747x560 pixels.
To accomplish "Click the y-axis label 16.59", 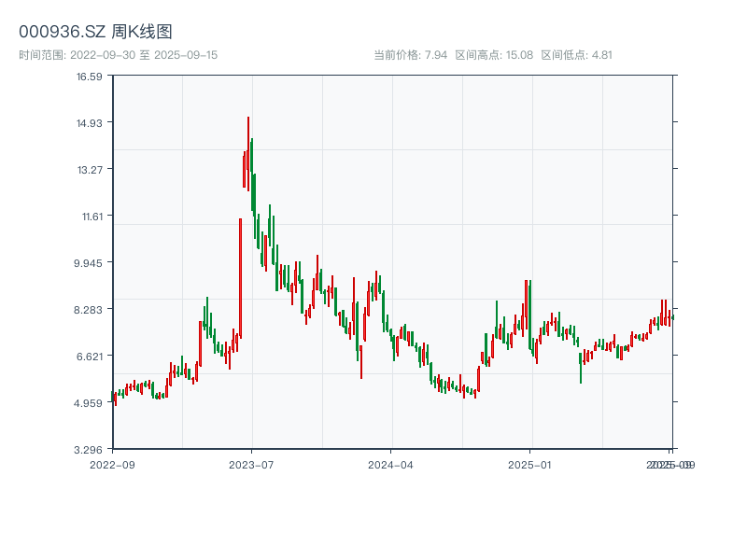I will (x=90, y=77).
